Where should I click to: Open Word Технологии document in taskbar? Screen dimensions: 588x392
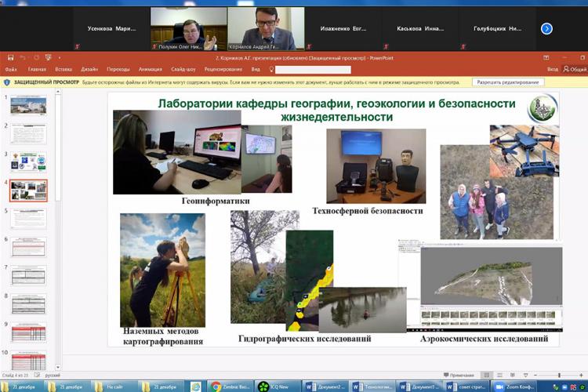(x=372, y=387)
